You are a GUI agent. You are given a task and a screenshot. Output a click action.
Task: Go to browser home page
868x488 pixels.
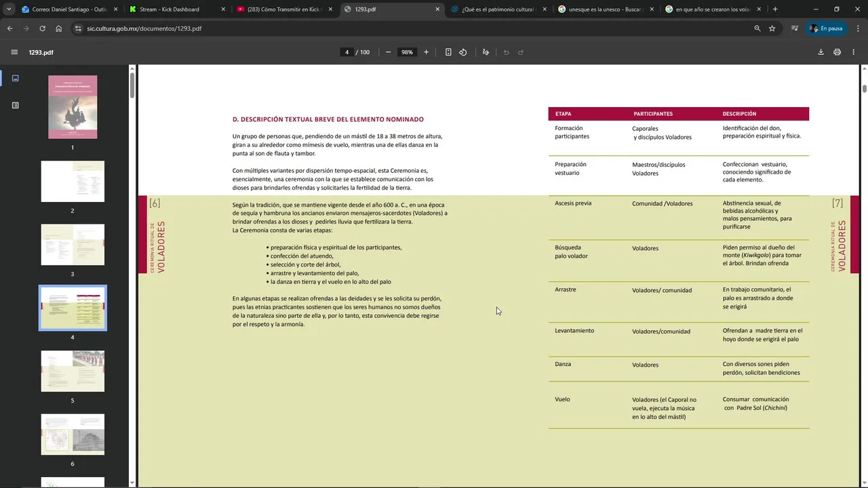click(x=58, y=28)
